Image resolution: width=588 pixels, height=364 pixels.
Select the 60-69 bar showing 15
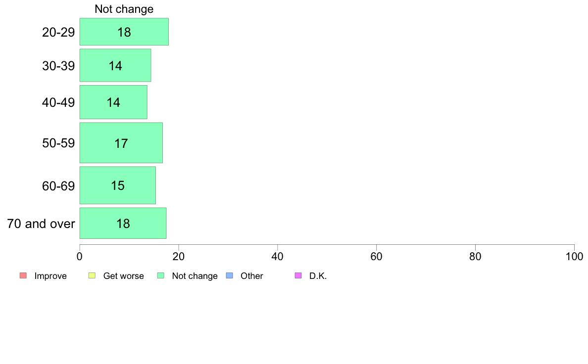point(118,185)
